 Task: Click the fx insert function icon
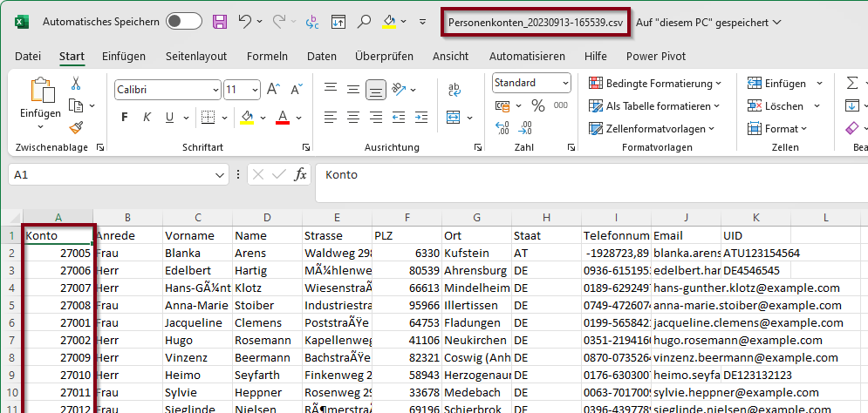pos(300,175)
